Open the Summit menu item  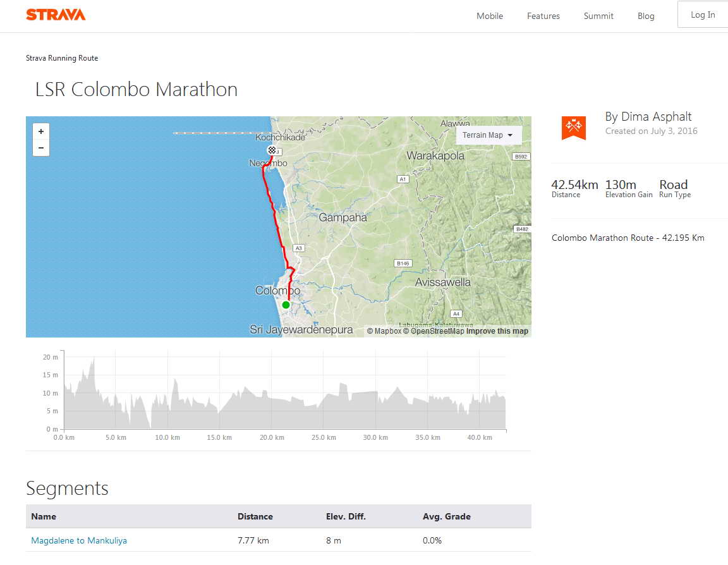(598, 16)
